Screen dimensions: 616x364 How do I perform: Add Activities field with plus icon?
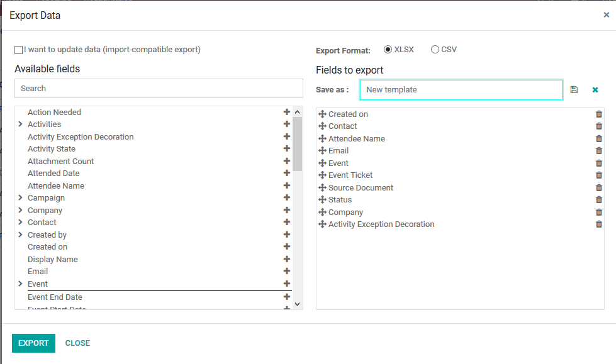pyautogui.click(x=287, y=124)
